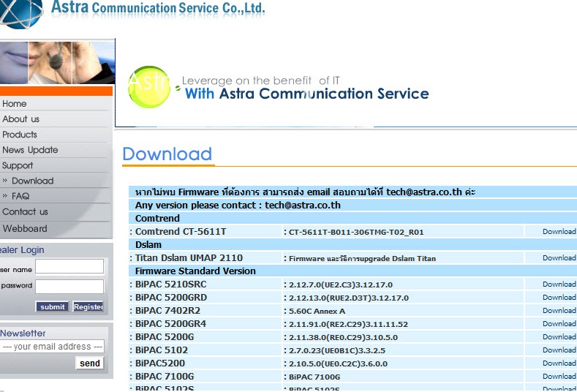Viewport: 577px width, 392px height.
Task: Focus the newsletter email address field
Action: click(x=52, y=347)
